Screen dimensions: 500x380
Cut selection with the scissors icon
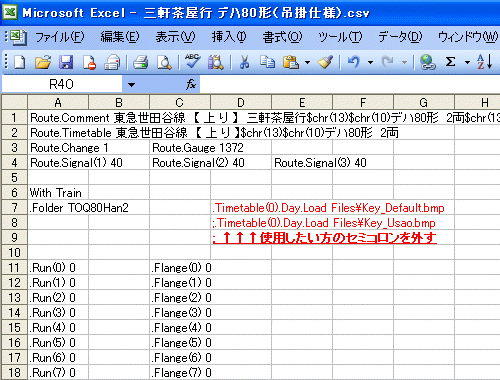[244, 62]
